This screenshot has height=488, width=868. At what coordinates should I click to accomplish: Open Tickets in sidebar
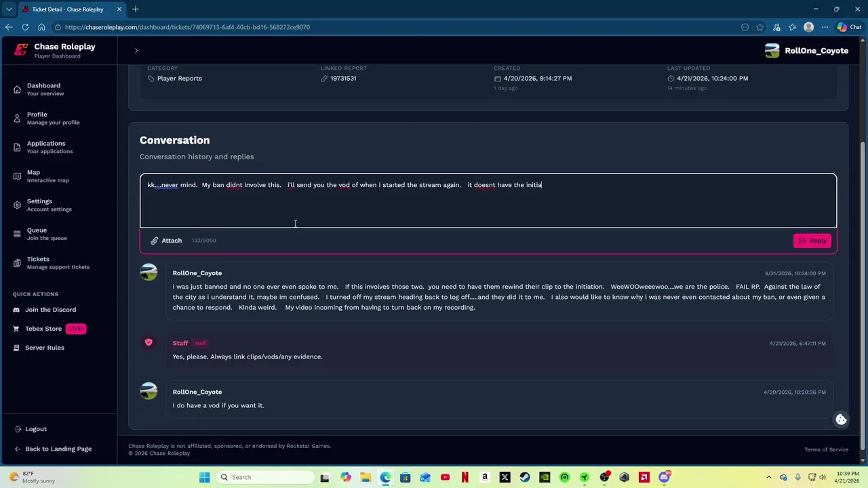pos(58,262)
